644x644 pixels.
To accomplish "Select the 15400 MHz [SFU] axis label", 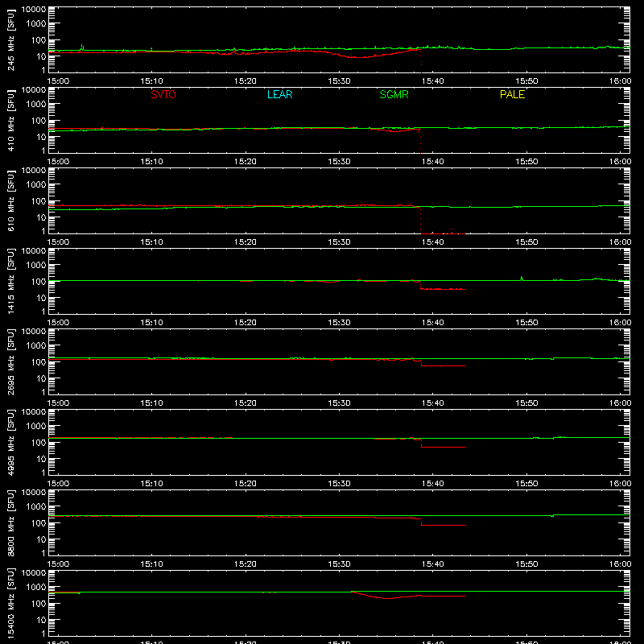I will pos(10,603).
